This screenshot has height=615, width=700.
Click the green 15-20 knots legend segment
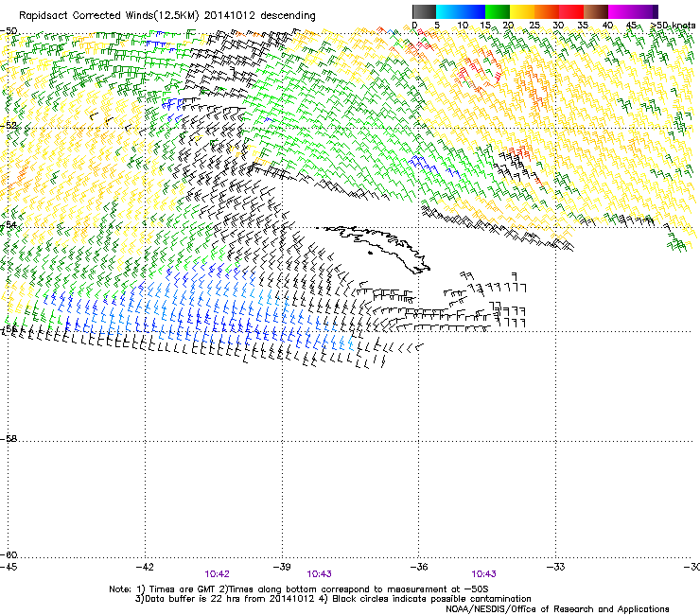[498, 11]
